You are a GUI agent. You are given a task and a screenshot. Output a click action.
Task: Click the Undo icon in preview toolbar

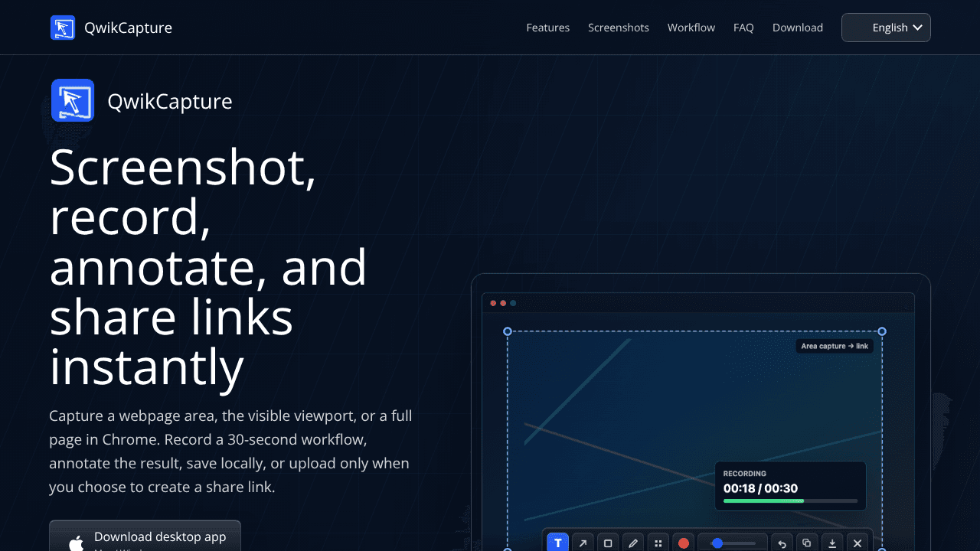pos(782,543)
